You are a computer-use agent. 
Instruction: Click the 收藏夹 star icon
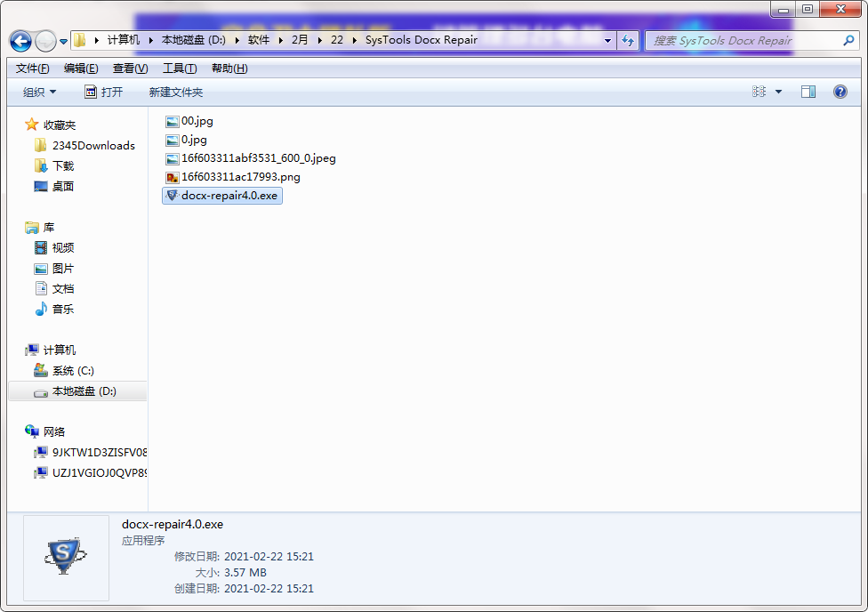[x=31, y=125]
